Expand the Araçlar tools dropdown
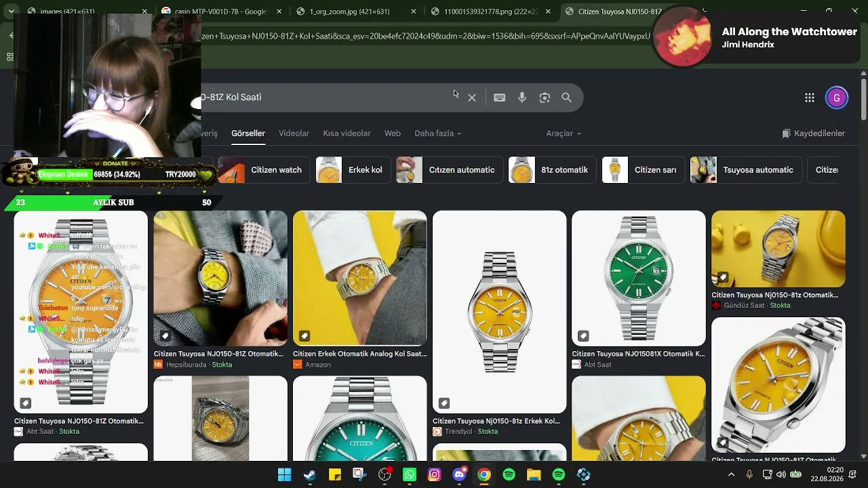This screenshot has width=868, height=488. pyautogui.click(x=564, y=134)
